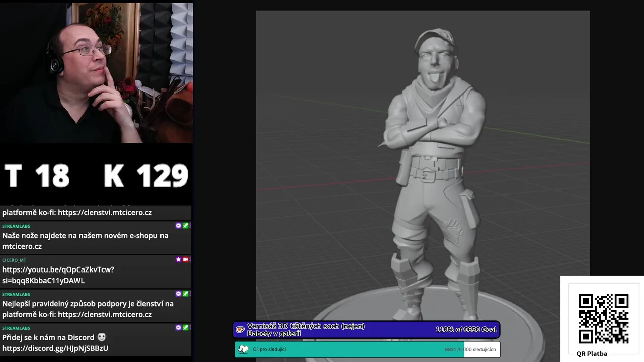Image resolution: width=644 pixels, height=362 pixels.
Task: Click the 'Vernisáž 3D tištěných soch' goal title
Action: (x=306, y=330)
